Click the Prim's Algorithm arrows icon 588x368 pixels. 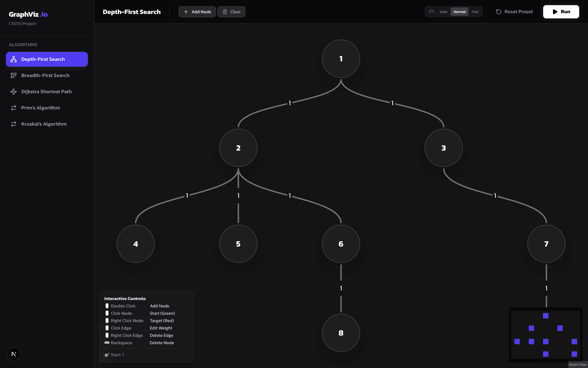[14, 108]
